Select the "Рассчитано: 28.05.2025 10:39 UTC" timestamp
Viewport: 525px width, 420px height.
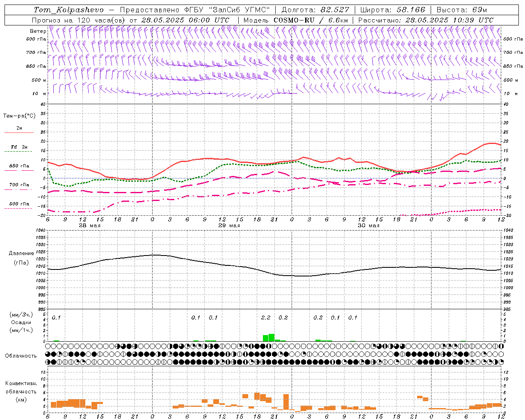click(x=426, y=20)
